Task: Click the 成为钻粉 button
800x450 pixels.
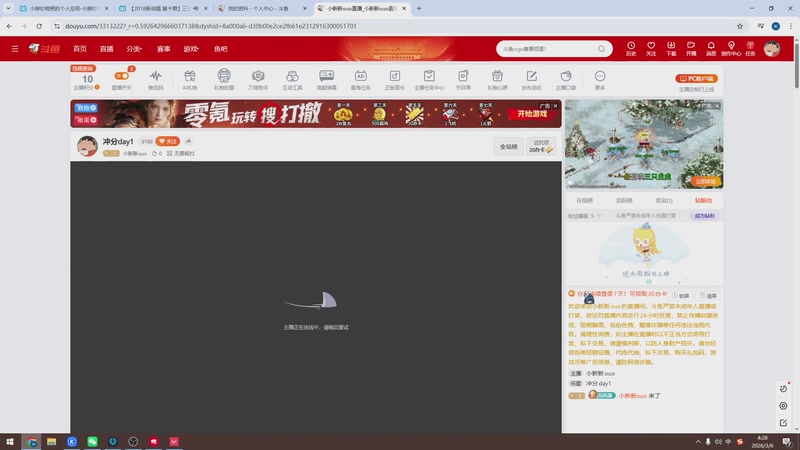Action: (705, 216)
